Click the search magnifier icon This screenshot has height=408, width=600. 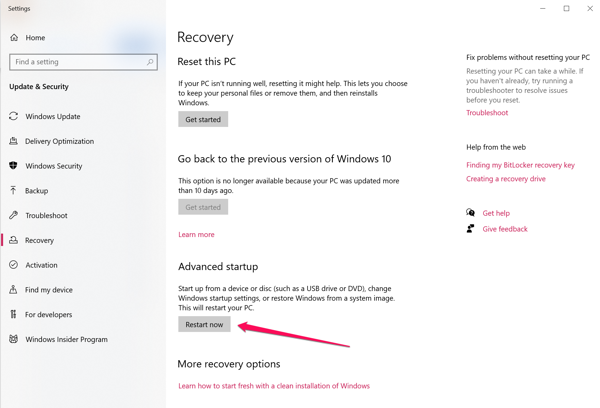[150, 62]
